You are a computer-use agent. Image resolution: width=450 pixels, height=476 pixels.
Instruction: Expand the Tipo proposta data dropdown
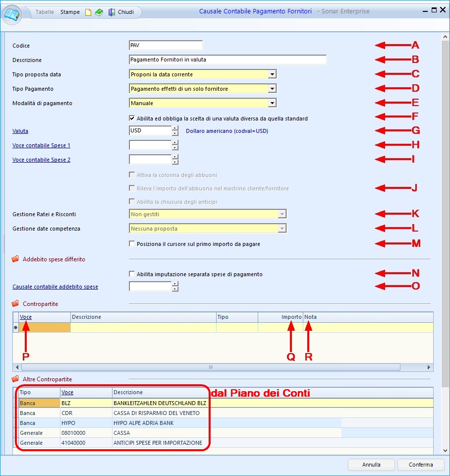pos(272,74)
